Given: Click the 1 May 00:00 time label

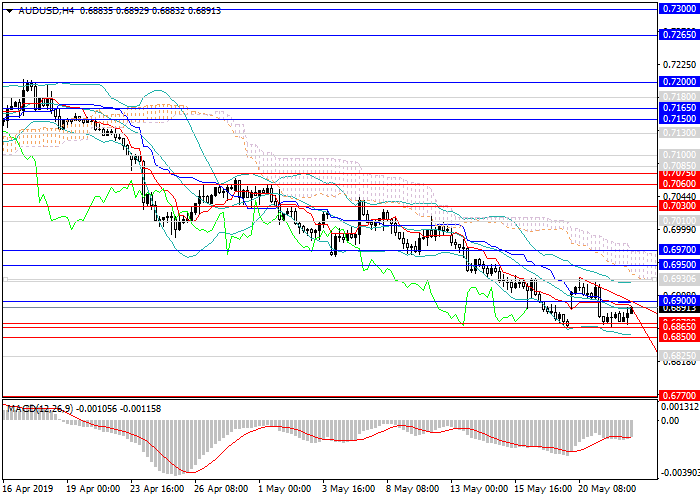Looking at the screenshot, I should (x=283, y=490).
